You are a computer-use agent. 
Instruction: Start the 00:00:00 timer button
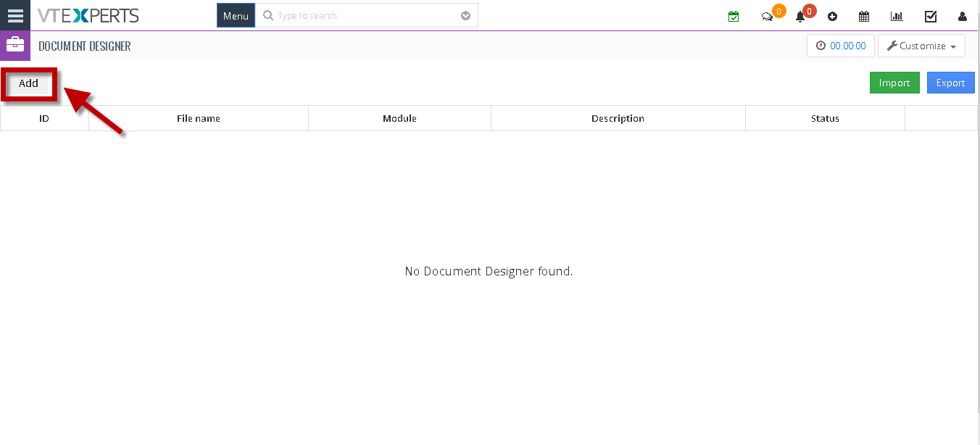pyautogui.click(x=841, y=46)
